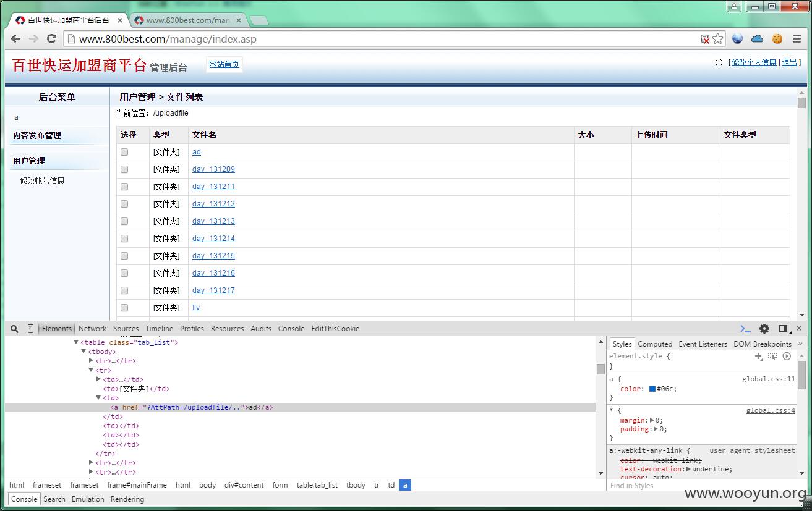
Task: Tick the checkbox for folder flv
Action: 124,308
